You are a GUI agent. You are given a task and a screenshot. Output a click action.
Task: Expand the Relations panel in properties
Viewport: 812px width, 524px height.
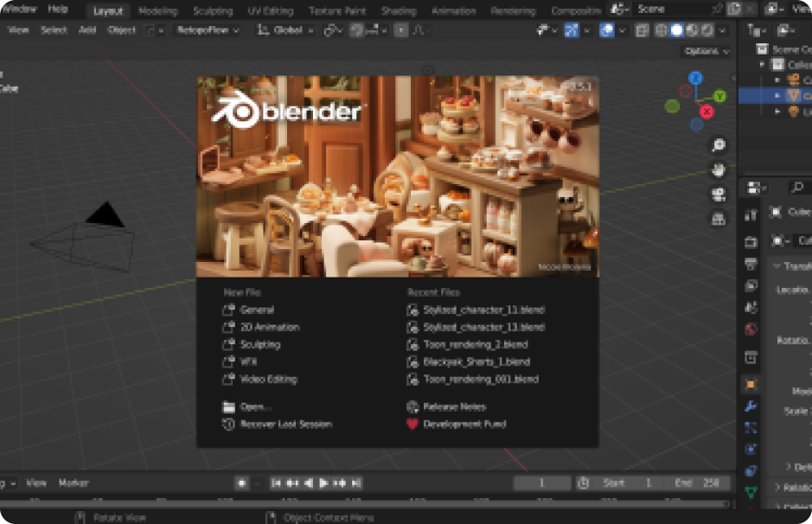(777, 487)
